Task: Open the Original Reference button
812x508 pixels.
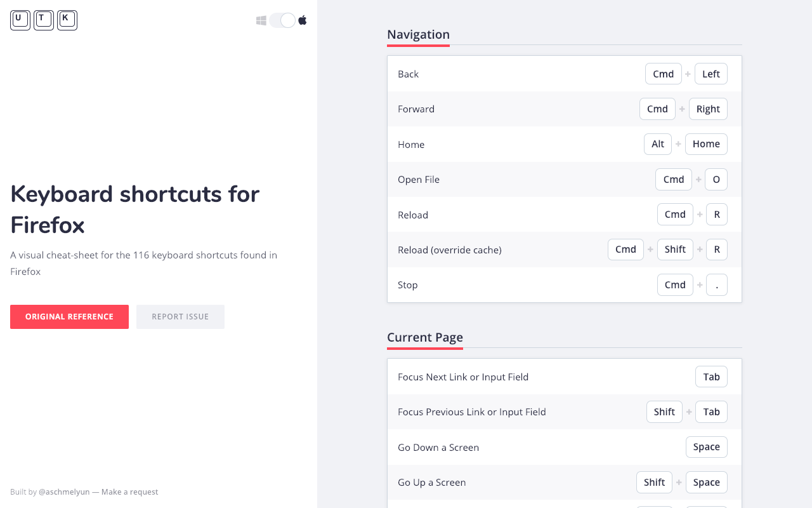Action: pos(69,317)
